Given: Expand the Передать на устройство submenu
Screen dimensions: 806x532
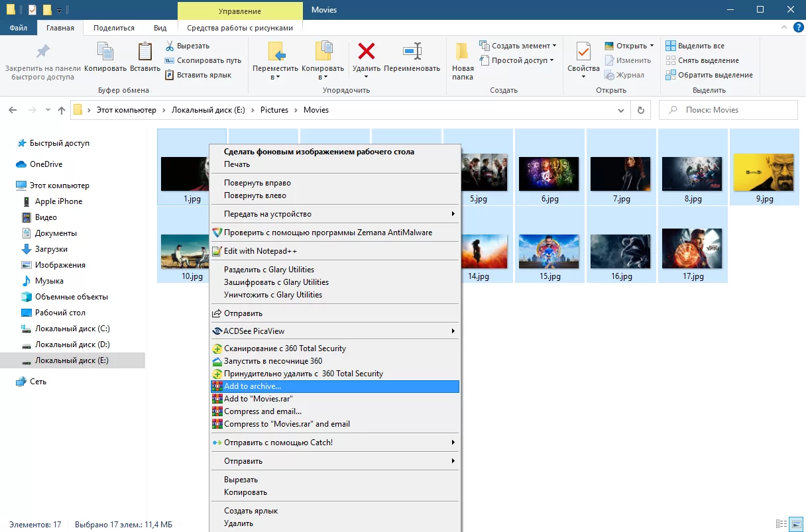Looking at the screenshot, I should (x=334, y=214).
